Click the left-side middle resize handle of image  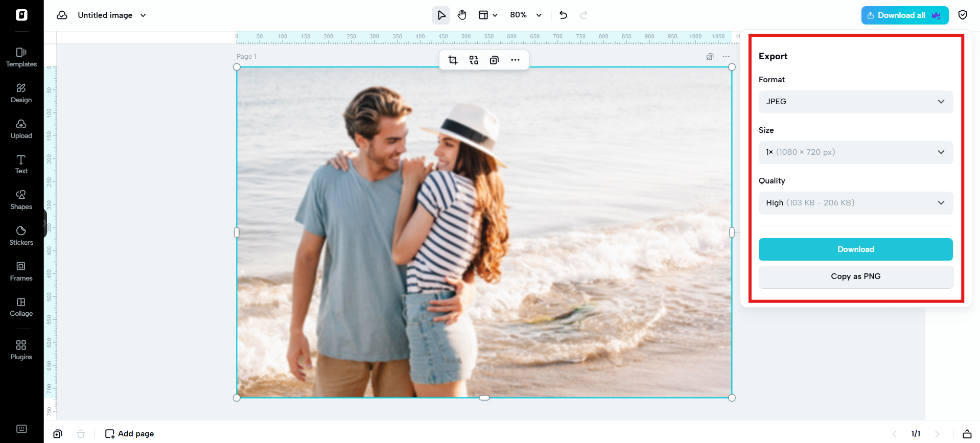tap(237, 232)
